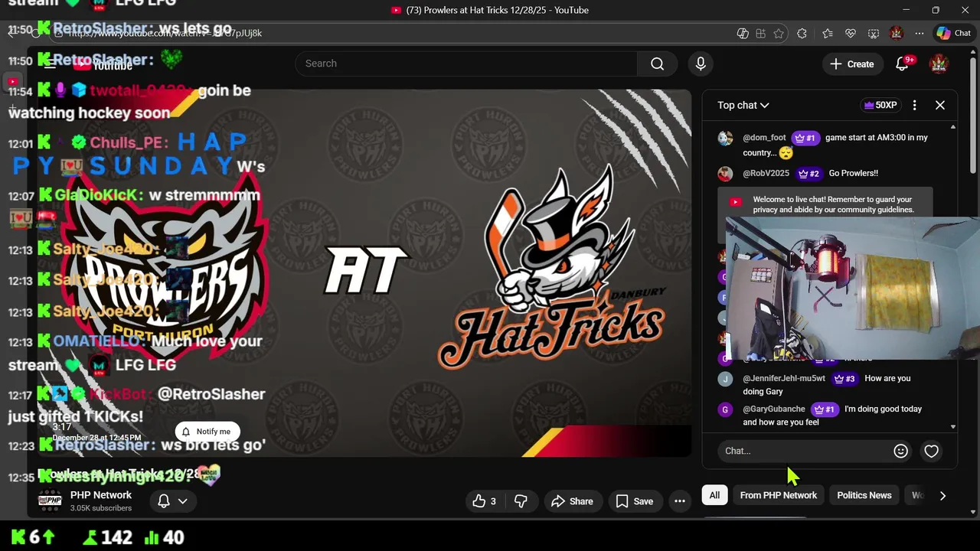This screenshot has width=980, height=551.
Task: Open Edge browser profile avatar
Action: (x=897, y=33)
